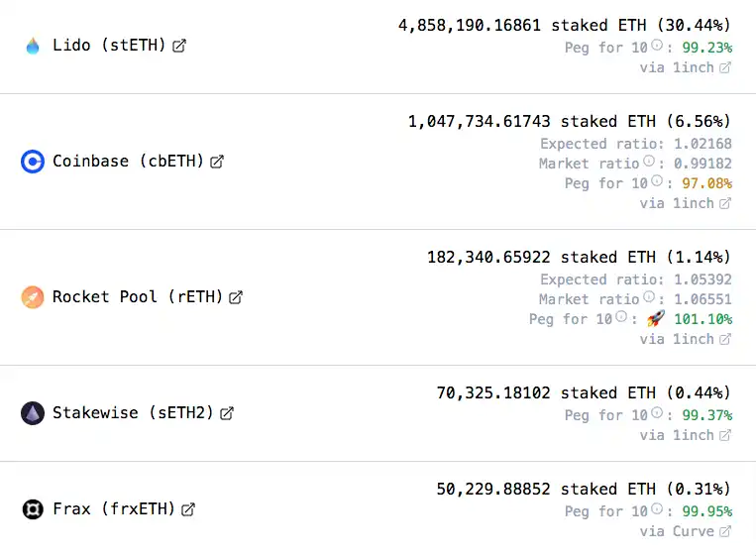Viewport: 756px width, 556px height.
Task: Open the external link icon beside Lido (stETH)
Action: pos(179,46)
